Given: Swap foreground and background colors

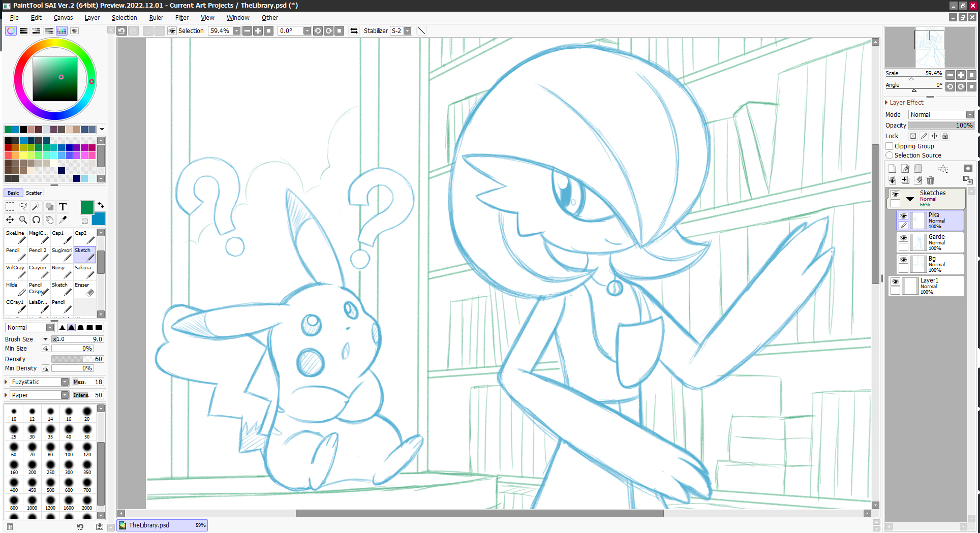Looking at the screenshot, I should pyautogui.click(x=101, y=205).
